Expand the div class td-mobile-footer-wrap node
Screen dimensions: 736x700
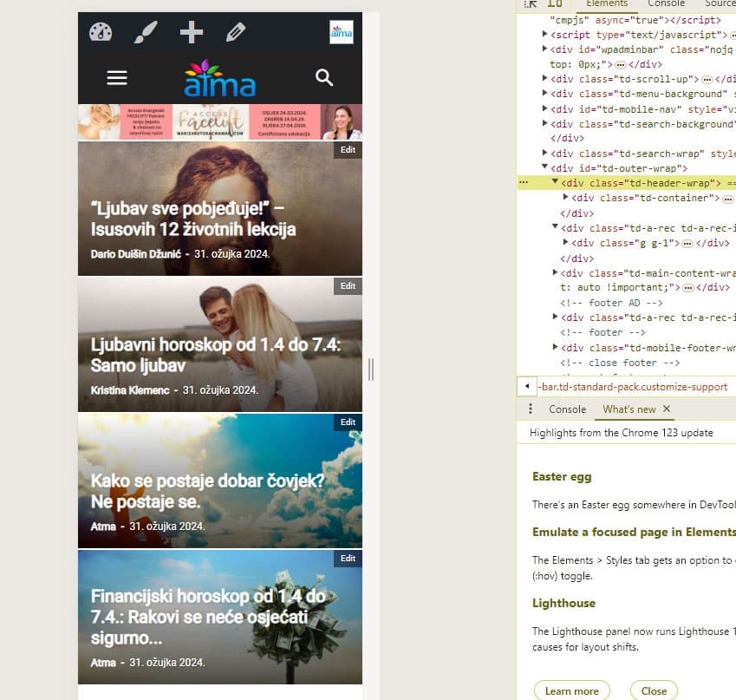(555, 347)
